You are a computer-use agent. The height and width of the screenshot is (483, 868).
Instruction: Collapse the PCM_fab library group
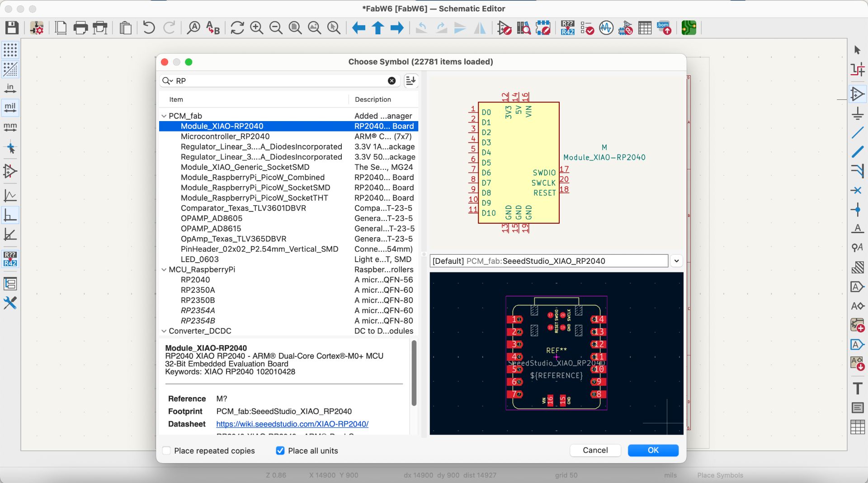164,116
